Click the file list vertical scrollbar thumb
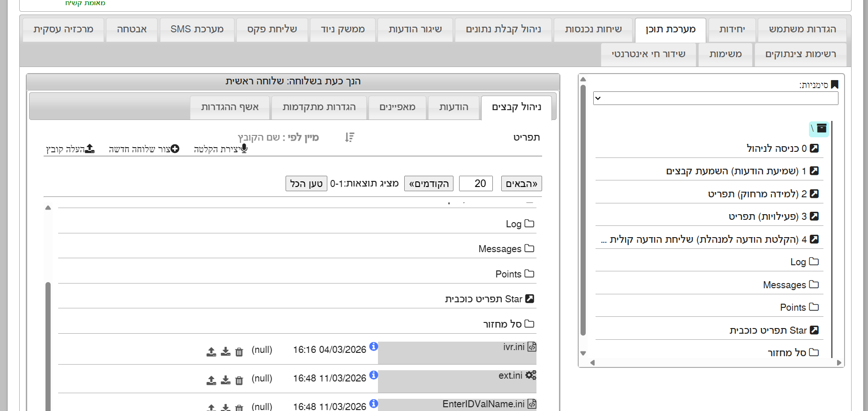The width and height of the screenshot is (868, 411). [48, 346]
